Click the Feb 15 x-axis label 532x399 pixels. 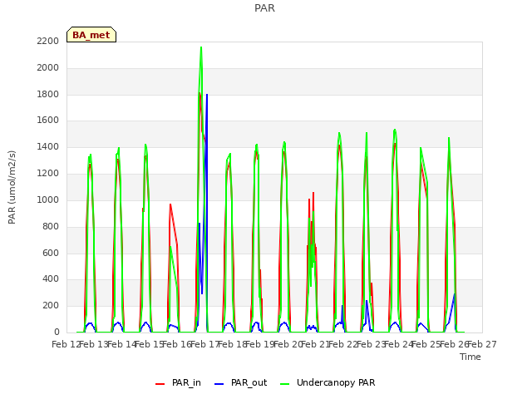click(x=150, y=344)
